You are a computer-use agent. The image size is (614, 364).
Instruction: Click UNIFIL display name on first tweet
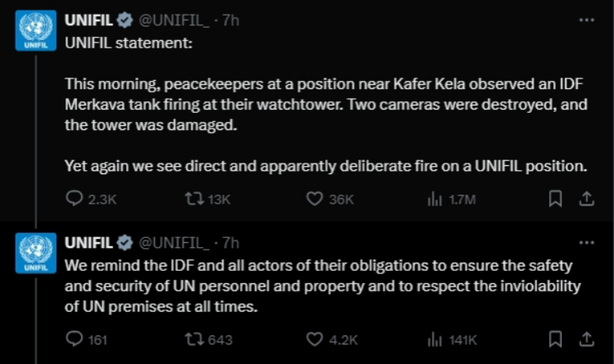point(89,20)
